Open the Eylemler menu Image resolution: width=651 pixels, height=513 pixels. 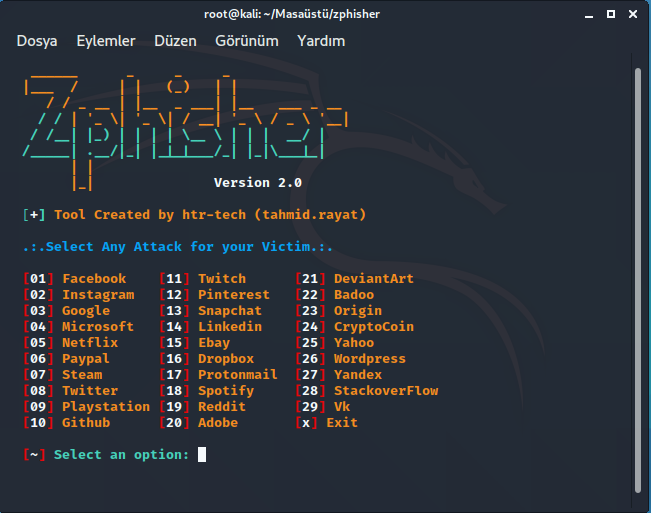106,41
